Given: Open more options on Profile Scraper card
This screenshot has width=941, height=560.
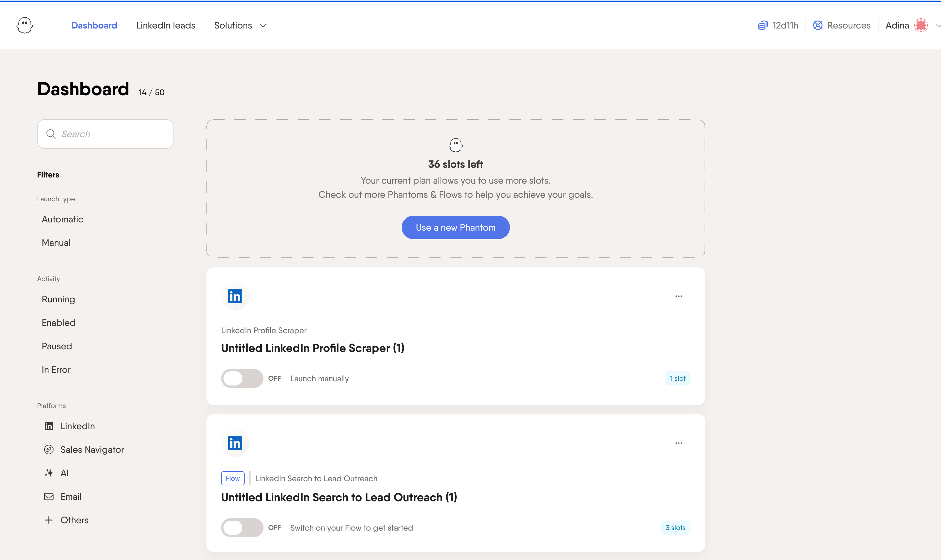Looking at the screenshot, I should tap(679, 296).
